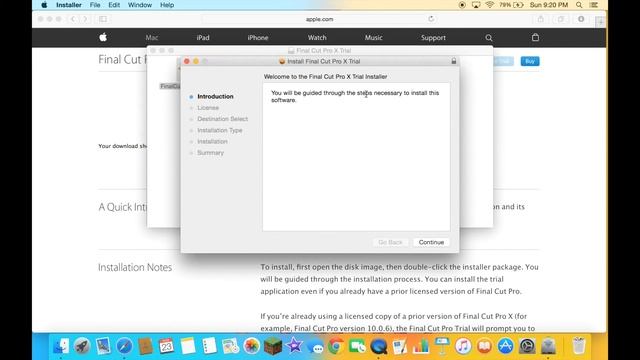Click the Safari share button

540,19
